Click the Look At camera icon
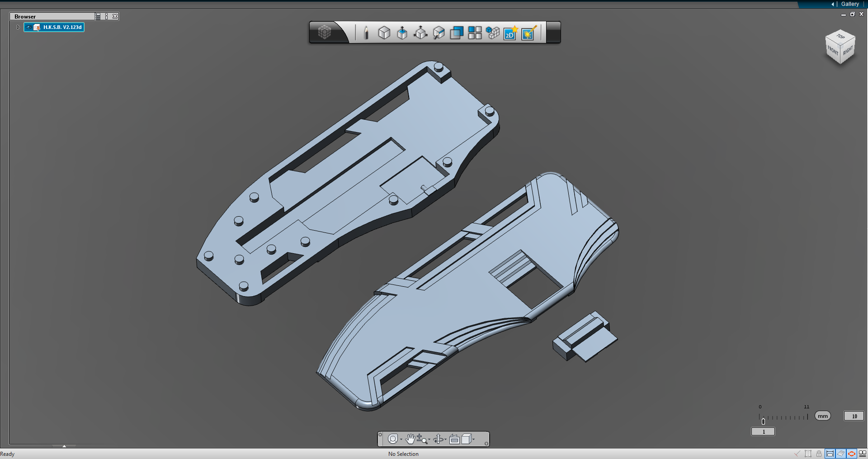This screenshot has width=868, height=459. 454,439
